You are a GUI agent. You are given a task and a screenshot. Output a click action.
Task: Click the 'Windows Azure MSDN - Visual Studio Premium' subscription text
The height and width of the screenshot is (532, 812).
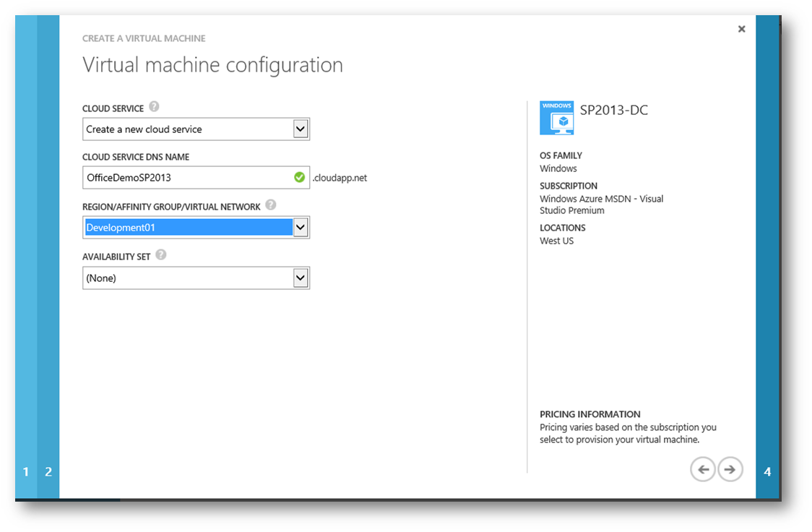tap(601, 205)
